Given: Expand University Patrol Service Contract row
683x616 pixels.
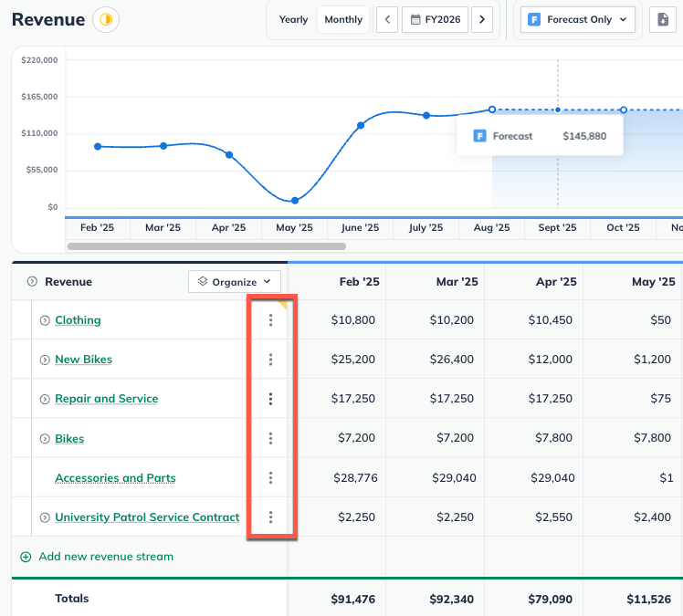Looking at the screenshot, I should [x=45, y=517].
